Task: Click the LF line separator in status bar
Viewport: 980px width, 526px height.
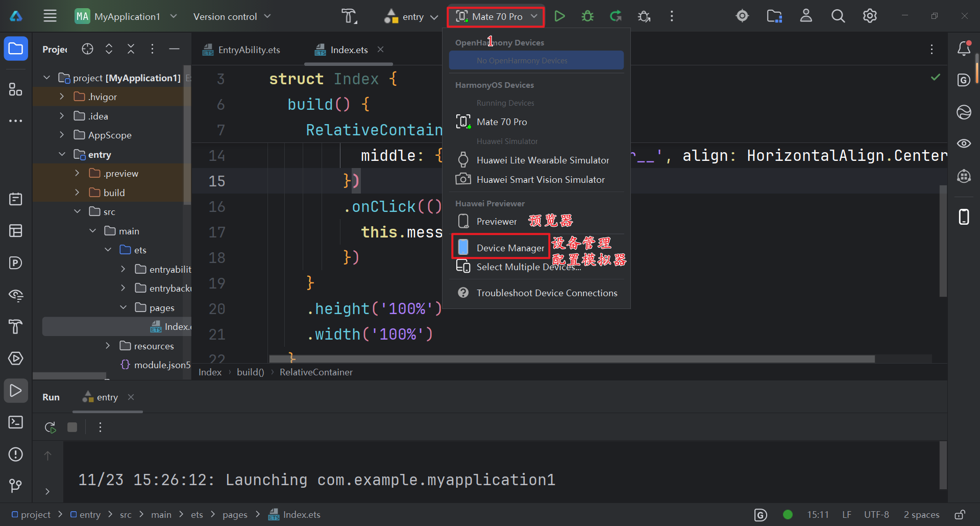Action: click(847, 515)
